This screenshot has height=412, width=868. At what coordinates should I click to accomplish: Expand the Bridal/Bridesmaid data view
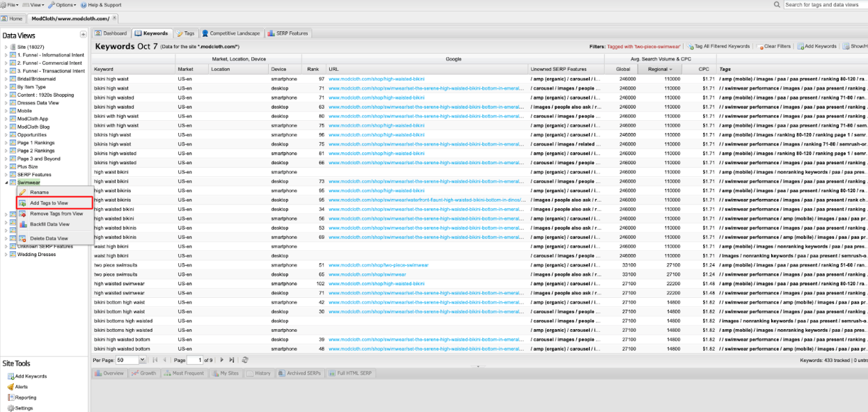click(6, 79)
